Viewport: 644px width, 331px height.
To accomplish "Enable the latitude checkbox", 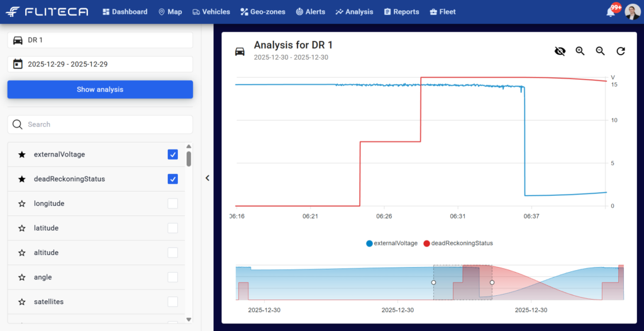I will click(x=173, y=228).
